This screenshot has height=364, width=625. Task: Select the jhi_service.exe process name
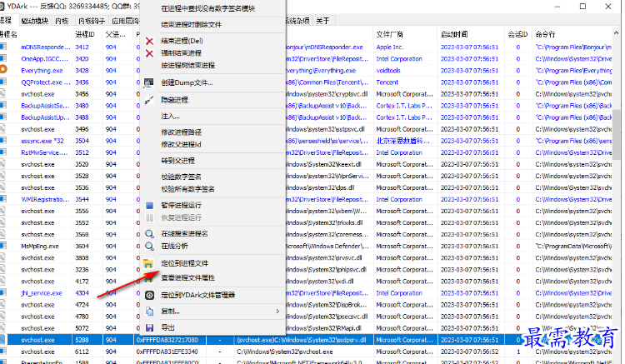42,293
